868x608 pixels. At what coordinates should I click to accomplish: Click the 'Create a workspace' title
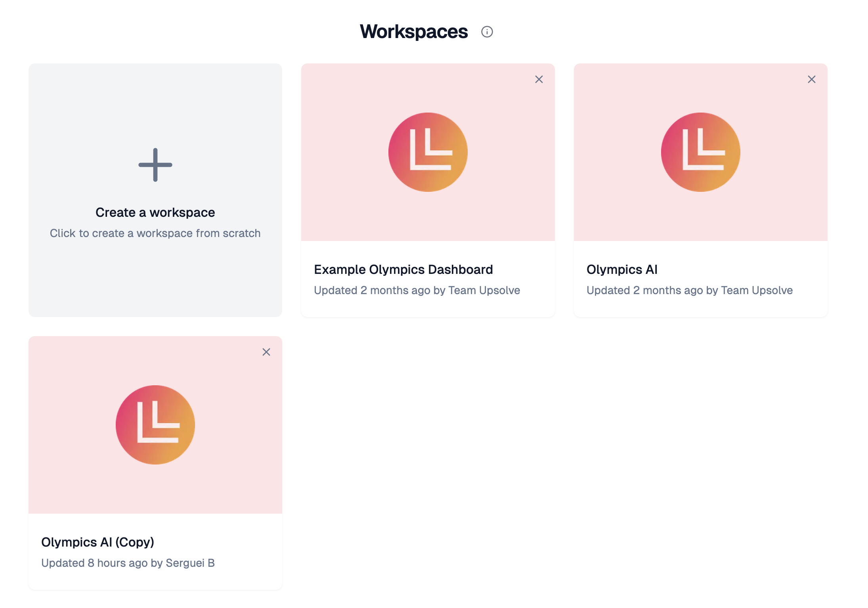pyautogui.click(x=155, y=212)
